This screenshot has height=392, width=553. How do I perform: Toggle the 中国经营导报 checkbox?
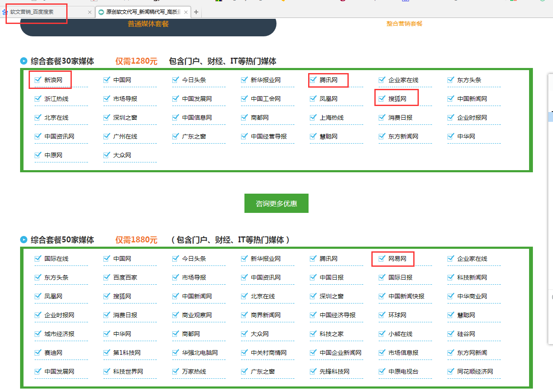[244, 136]
